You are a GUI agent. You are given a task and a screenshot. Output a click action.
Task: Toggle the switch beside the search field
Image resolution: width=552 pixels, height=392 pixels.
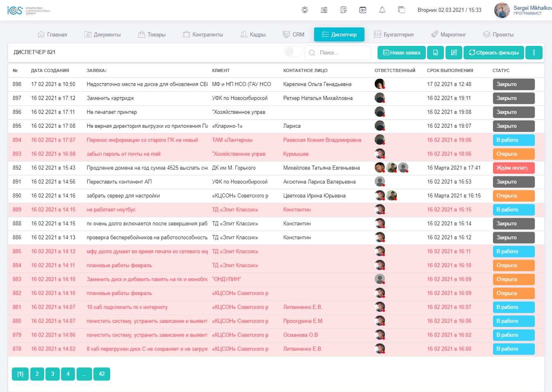click(293, 52)
